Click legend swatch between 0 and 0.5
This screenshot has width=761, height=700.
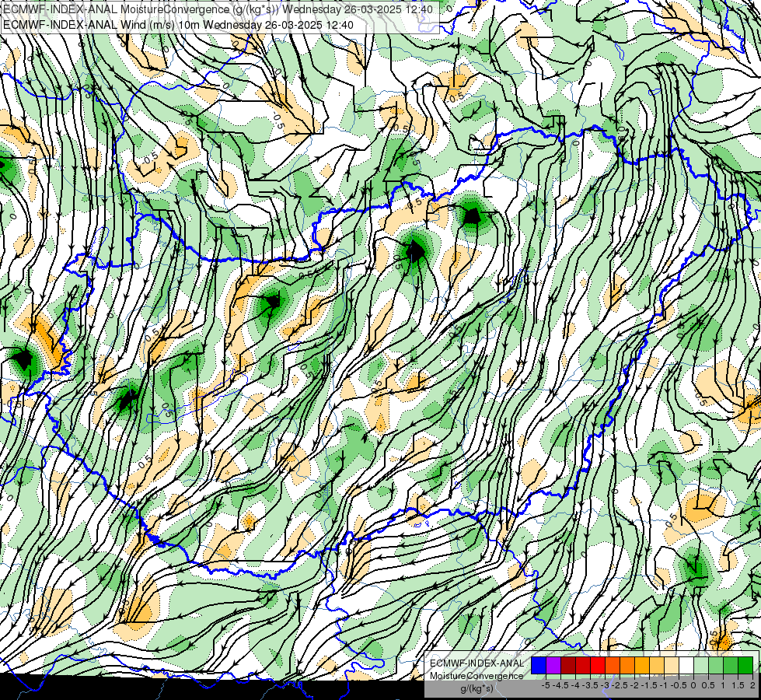(701, 666)
